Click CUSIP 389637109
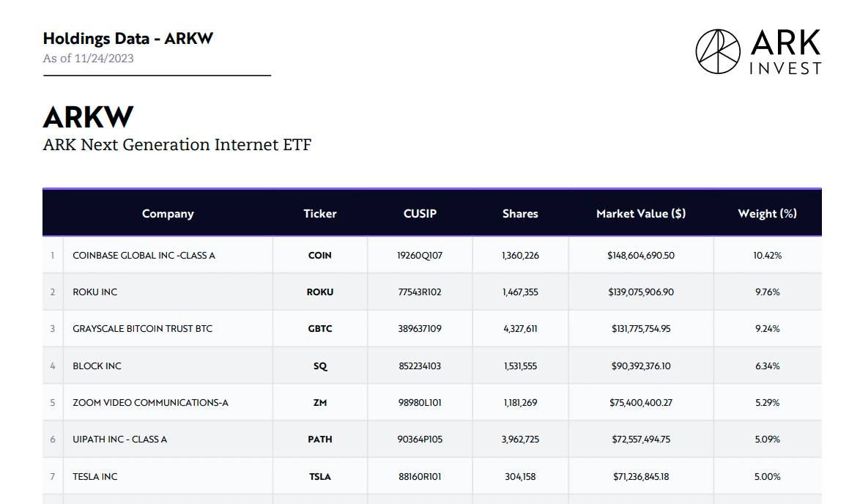Viewport: 860px width, 504px height. click(420, 329)
